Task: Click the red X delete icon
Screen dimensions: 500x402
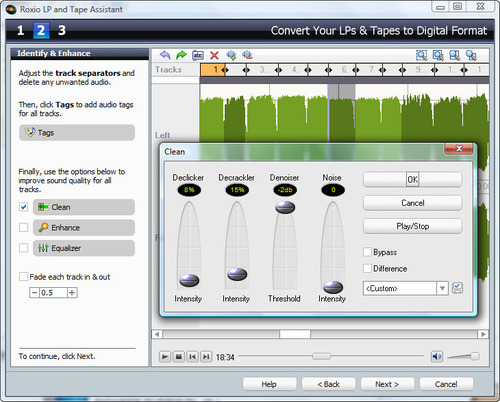Action: (x=214, y=55)
